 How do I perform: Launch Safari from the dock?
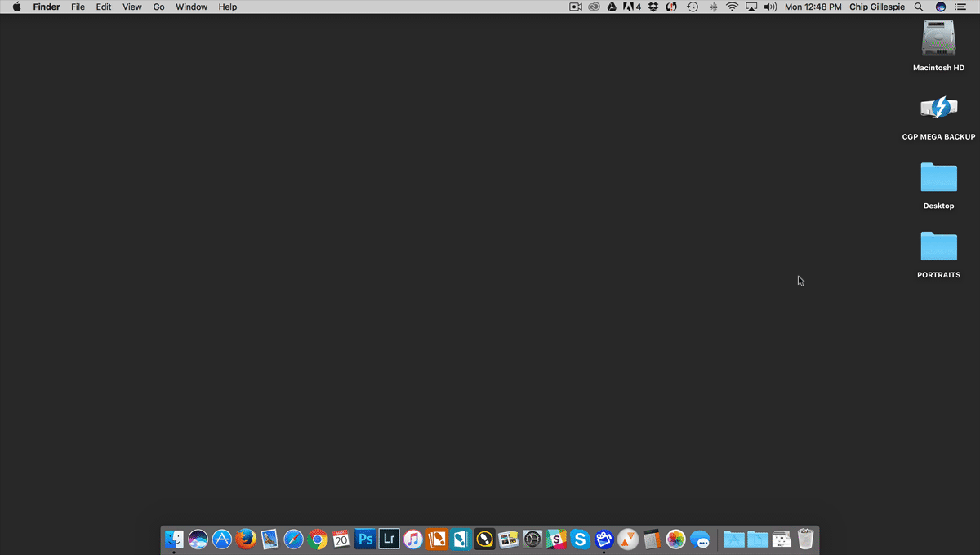[294, 539]
